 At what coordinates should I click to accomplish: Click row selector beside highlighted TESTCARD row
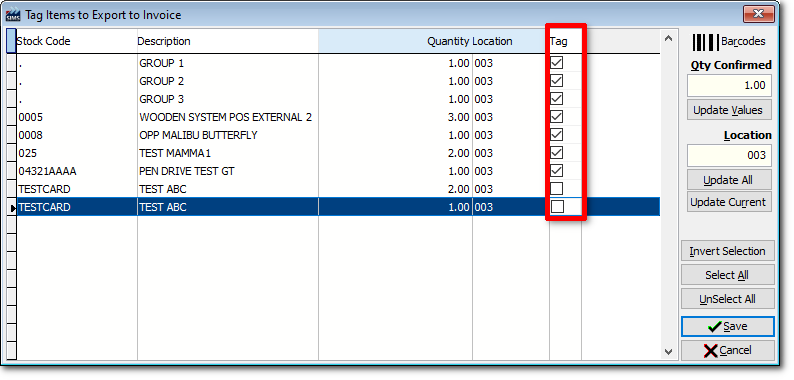tap(12, 207)
